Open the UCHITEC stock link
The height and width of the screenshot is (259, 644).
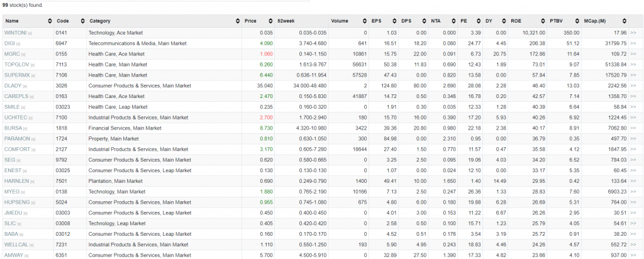(x=16, y=118)
